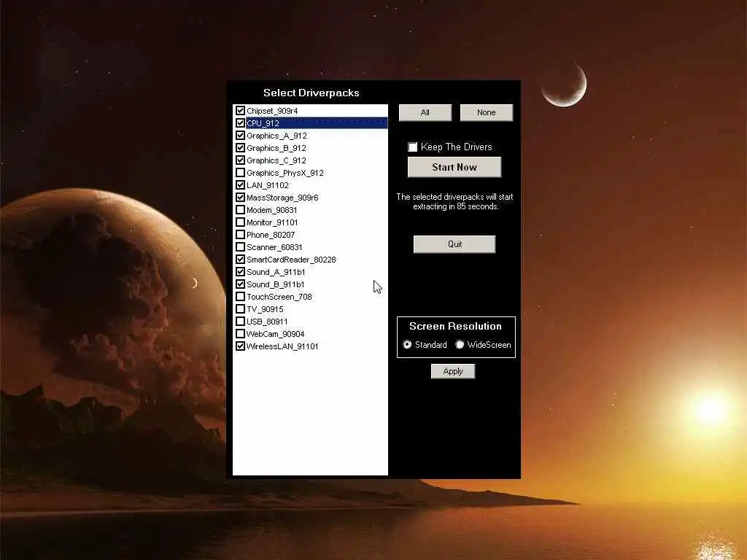Image resolution: width=747 pixels, height=560 pixels.
Task: Uncheck the SmartCardReader_80228 checkbox
Action: point(240,259)
